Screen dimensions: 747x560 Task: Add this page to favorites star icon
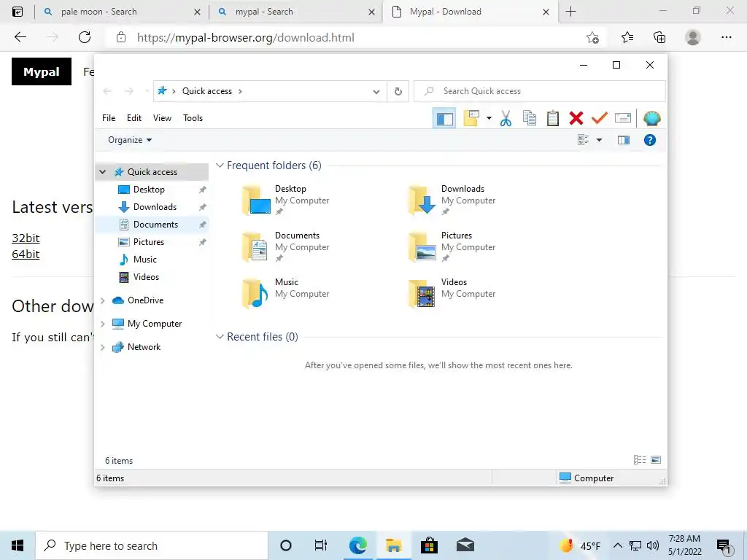click(x=592, y=38)
